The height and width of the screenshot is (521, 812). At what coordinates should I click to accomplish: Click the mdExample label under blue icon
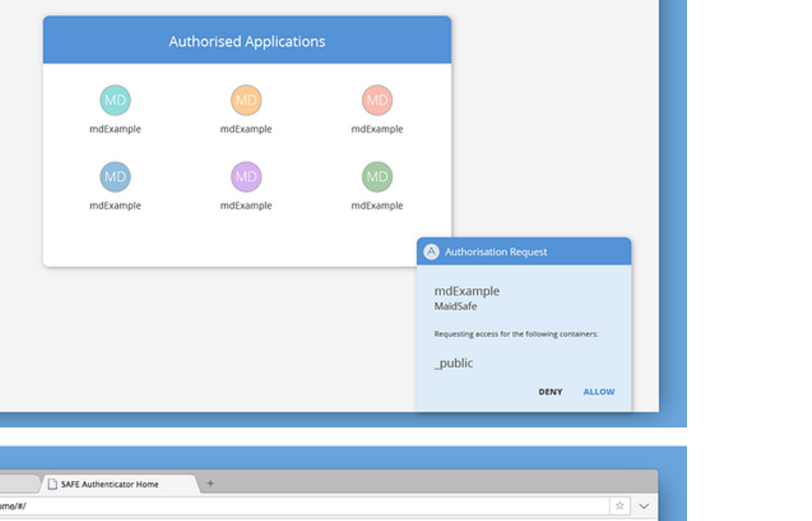tap(115, 206)
